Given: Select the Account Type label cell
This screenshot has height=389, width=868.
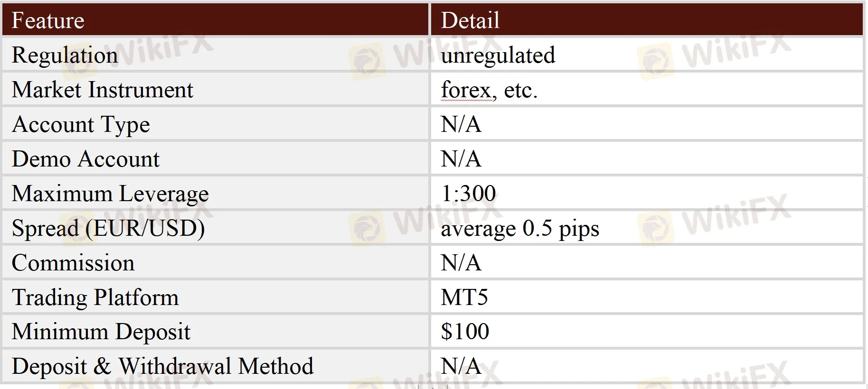Looking at the screenshot, I should [81, 124].
